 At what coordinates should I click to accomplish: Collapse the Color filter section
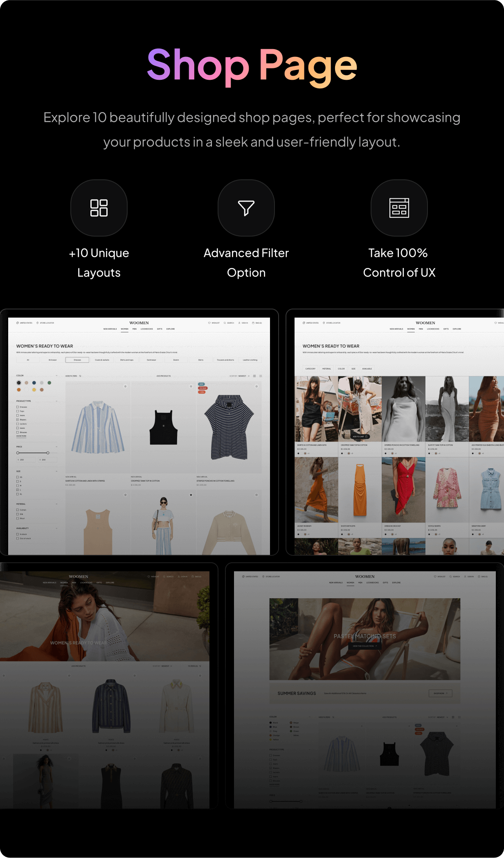(56, 376)
